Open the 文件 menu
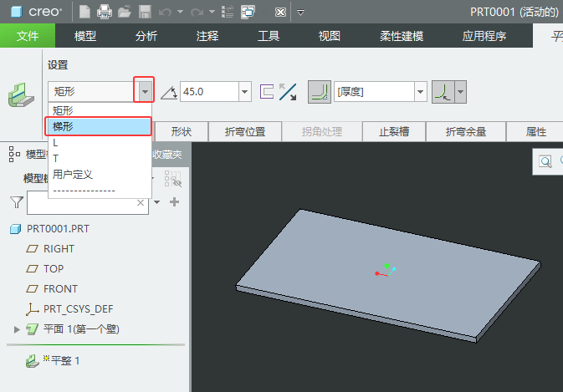 click(x=28, y=36)
